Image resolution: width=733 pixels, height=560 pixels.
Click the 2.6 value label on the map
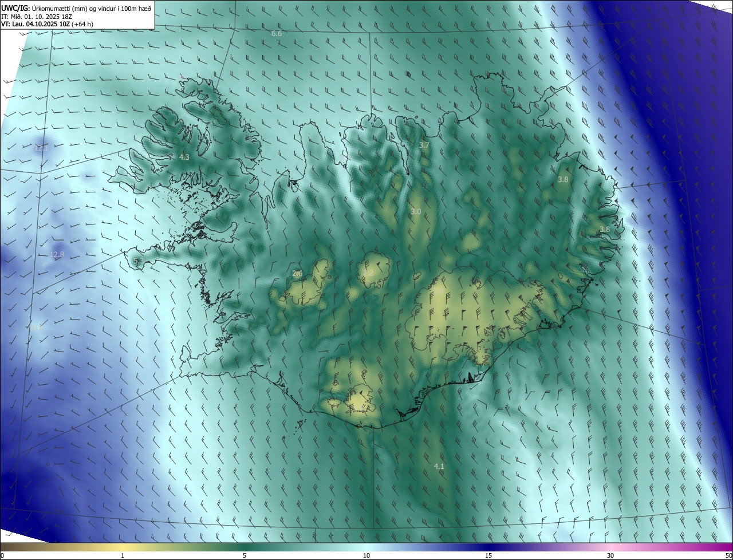(x=297, y=273)
